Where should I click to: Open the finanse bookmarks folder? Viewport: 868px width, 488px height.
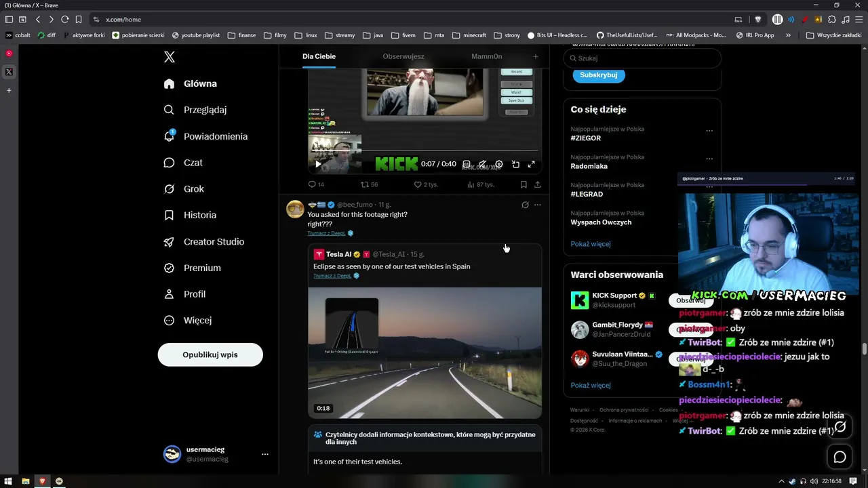(242, 35)
